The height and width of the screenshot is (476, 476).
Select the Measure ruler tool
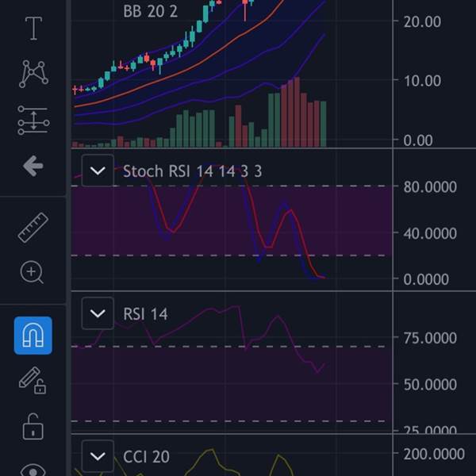pos(33,228)
